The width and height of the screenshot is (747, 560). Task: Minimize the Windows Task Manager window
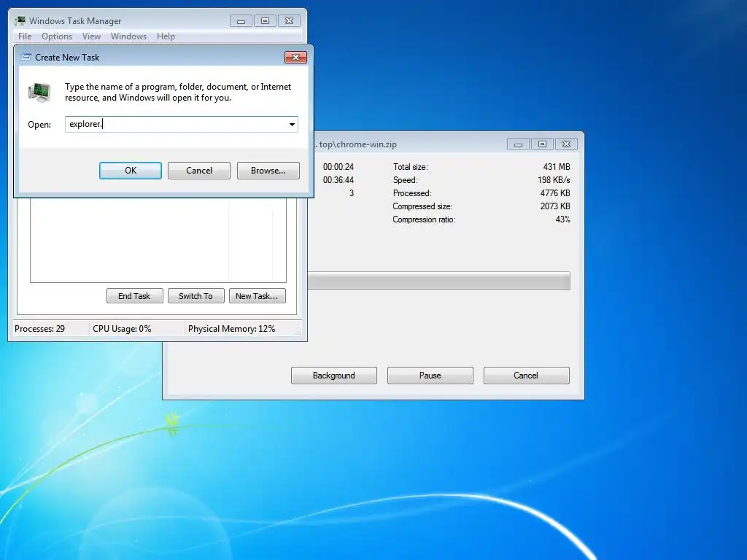tap(241, 21)
